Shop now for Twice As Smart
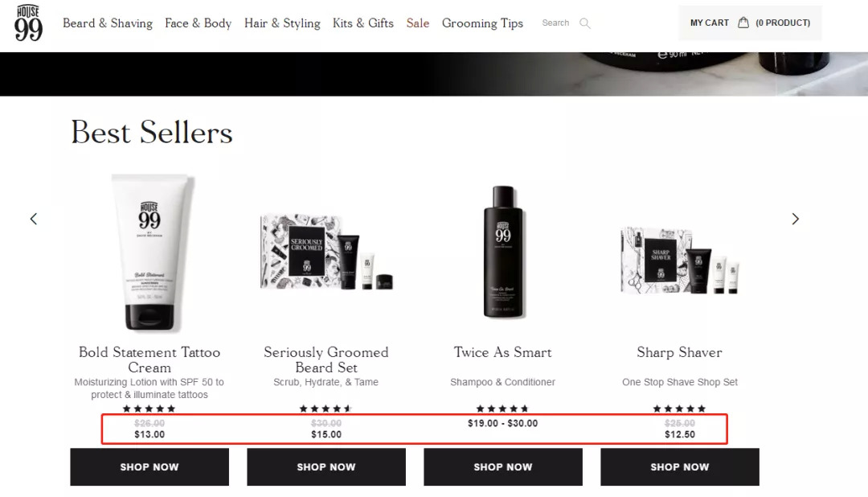Image resolution: width=868 pixels, height=497 pixels. [x=503, y=467]
